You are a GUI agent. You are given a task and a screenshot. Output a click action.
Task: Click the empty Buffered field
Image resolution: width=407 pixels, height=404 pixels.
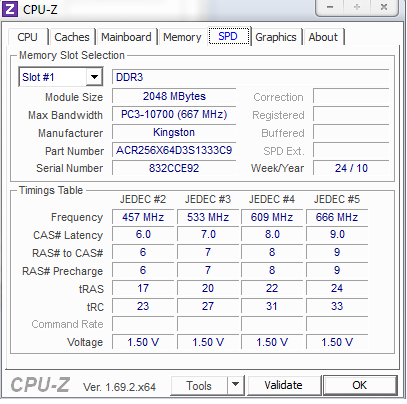click(351, 132)
